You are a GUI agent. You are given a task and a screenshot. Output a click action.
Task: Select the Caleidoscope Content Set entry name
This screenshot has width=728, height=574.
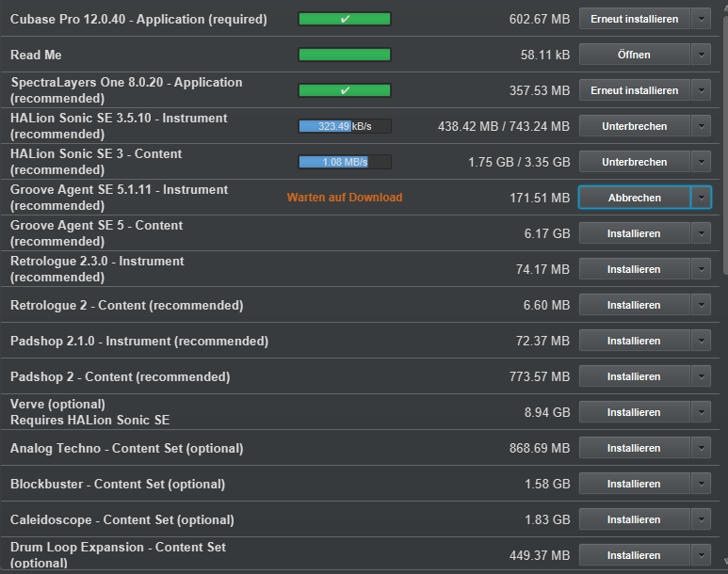pos(121,519)
